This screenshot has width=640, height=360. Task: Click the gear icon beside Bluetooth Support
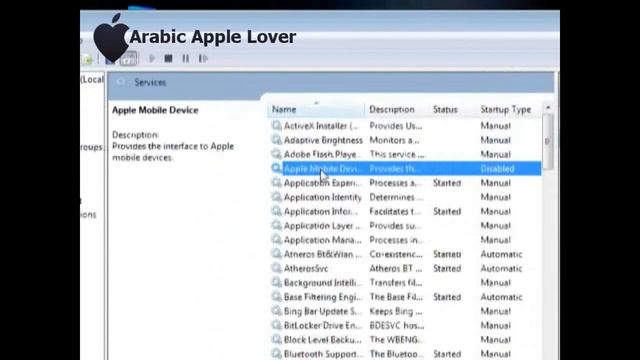point(276,353)
